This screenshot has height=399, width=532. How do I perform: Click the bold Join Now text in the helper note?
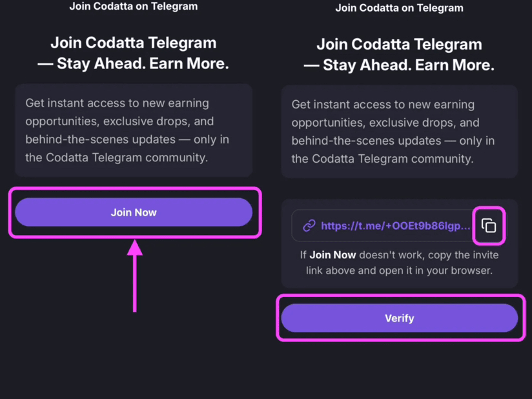tap(333, 255)
